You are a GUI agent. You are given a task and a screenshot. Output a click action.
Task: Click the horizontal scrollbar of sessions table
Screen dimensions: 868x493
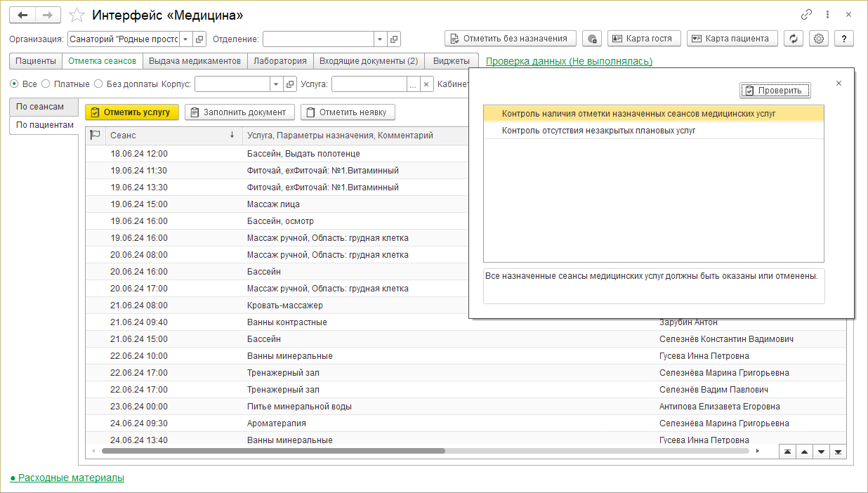tap(274, 451)
